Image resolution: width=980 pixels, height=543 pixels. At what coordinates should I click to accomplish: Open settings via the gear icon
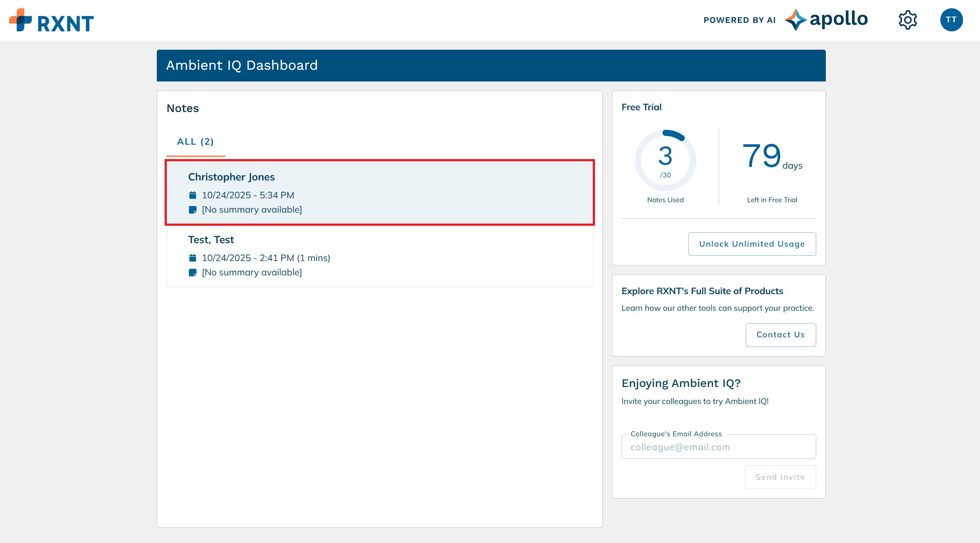908,20
